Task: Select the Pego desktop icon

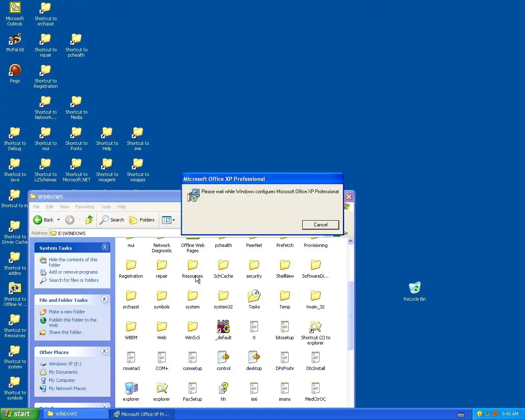Action: pos(15,73)
